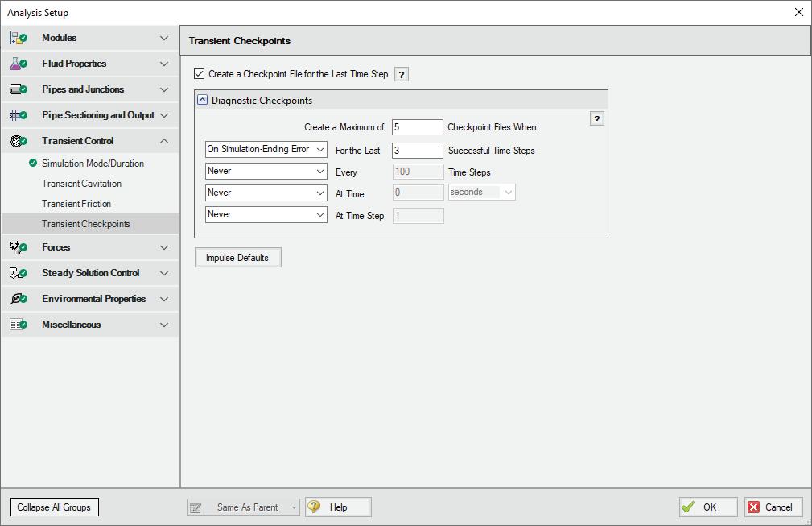
Task: Expand the Modules group chevron
Action: 164,38
